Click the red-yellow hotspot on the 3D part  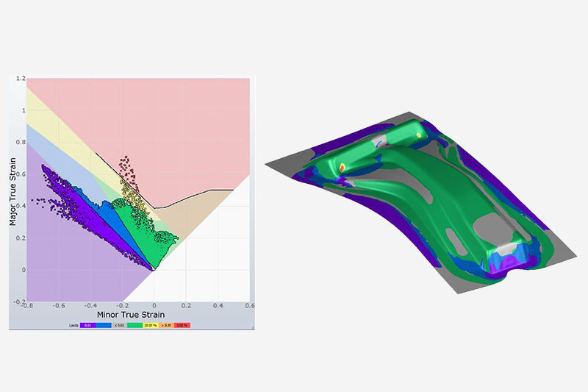[342, 168]
